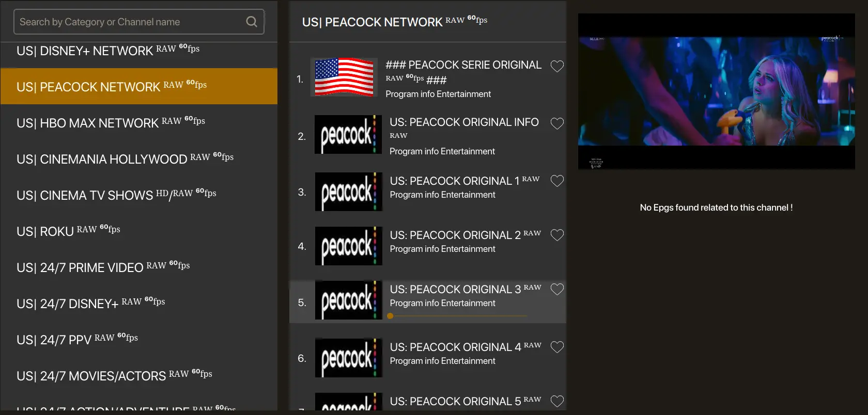Open US| 24/7 DISNEY+ category

139,303
